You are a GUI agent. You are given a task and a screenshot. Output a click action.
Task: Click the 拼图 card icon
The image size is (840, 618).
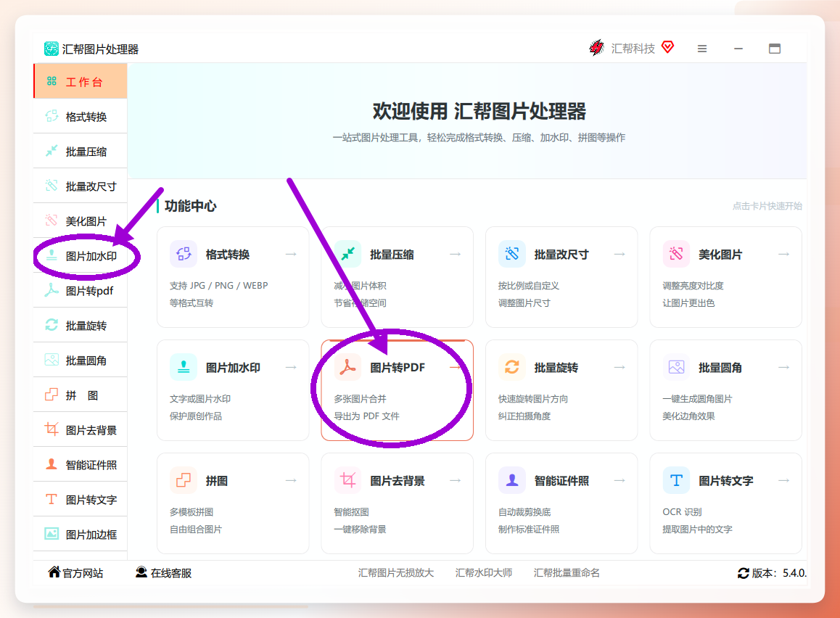[184, 480]
